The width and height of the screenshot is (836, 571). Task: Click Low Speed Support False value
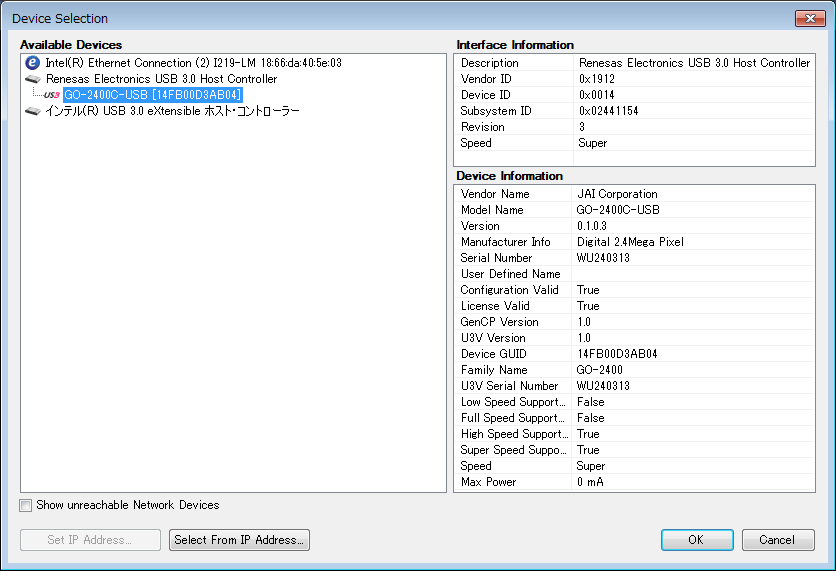click(x=591, y=402)
